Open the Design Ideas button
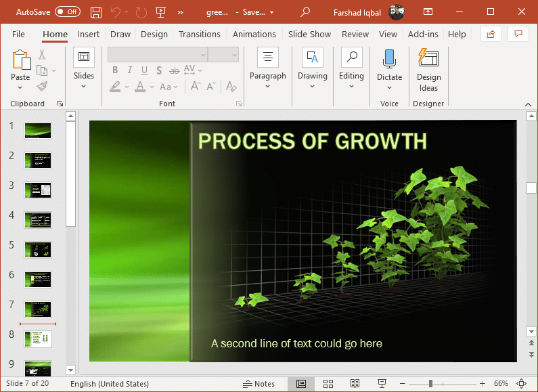The height and width of the screenshot is (392, 538). (x=428, y=70)
